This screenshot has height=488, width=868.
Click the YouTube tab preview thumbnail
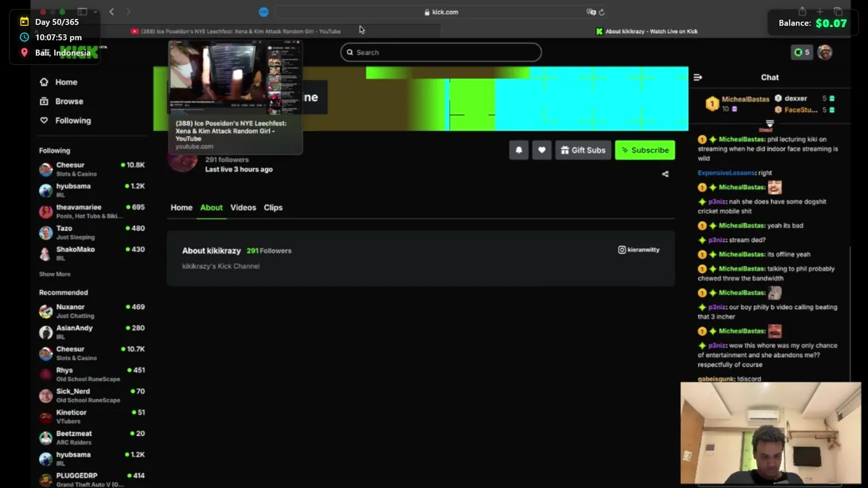coord(235,77)
